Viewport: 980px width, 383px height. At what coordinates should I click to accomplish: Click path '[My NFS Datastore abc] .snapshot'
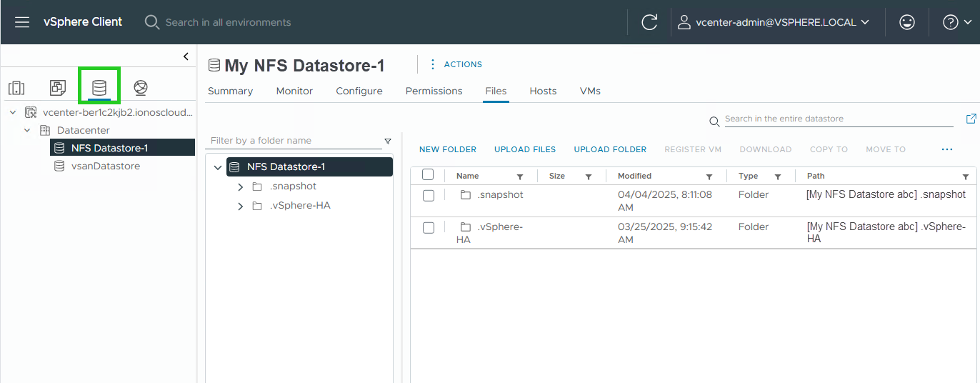coord(886,194)
